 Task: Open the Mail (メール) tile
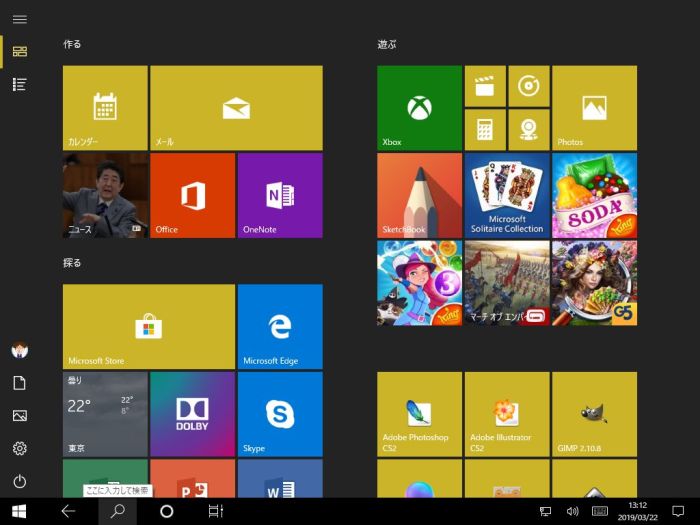coord(236,108)
